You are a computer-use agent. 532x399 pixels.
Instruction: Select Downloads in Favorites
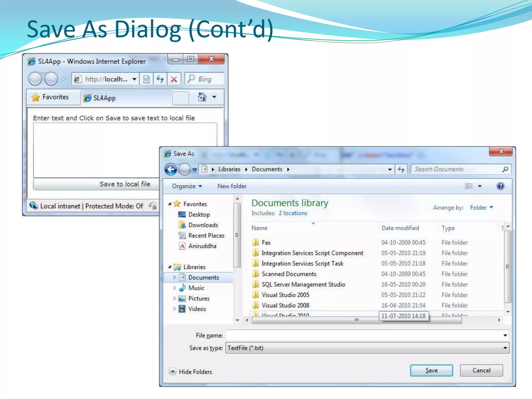[x=203, y=225]
